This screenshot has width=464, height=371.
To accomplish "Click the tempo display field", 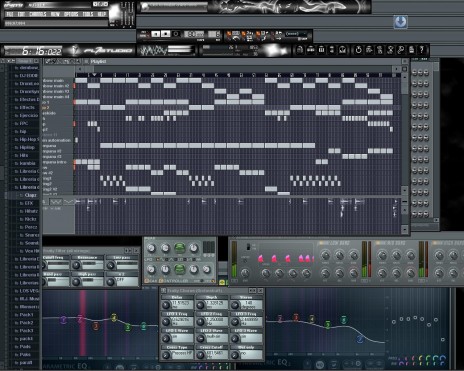I will (194, 34).
